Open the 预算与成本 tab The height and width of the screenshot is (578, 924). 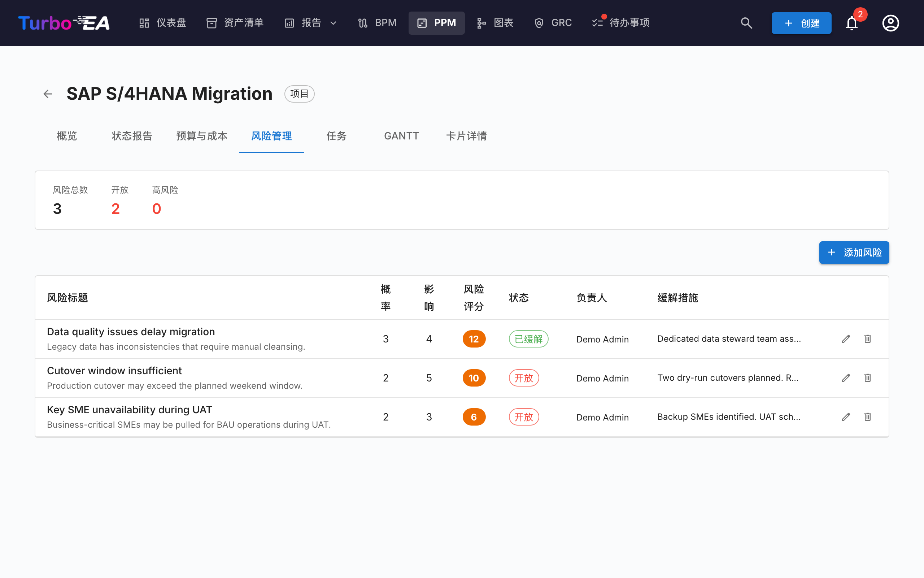coord(202,136)
